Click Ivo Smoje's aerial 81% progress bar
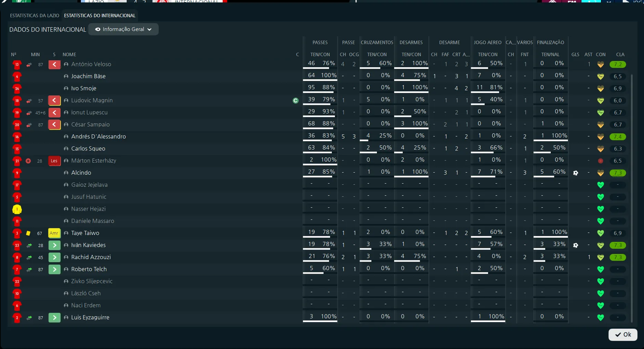The height and width of the screenshot is (349, 644). point(488,92)
